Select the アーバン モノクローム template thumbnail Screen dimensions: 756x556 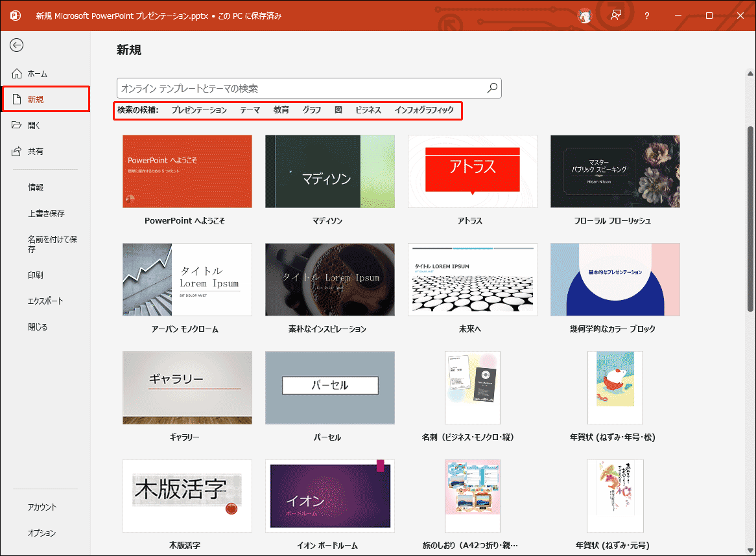pyautogui.click(x=187, y=279)
